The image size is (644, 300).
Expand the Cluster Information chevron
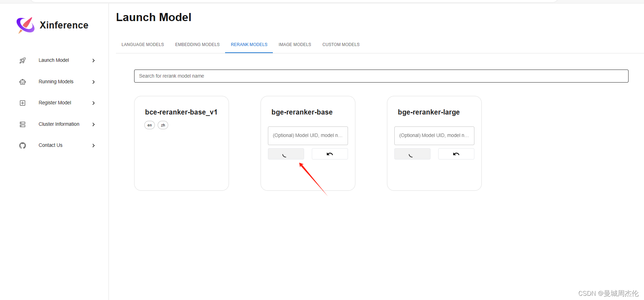point(93,124)
